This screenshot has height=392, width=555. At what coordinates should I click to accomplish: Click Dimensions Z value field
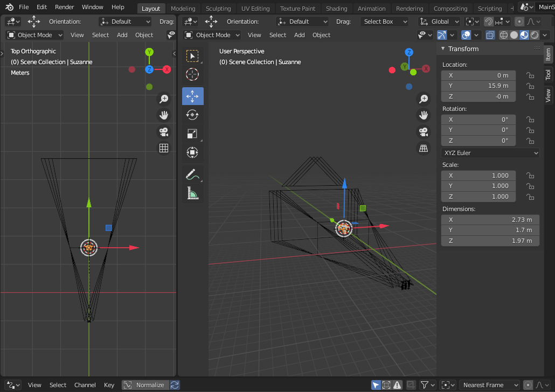490,241
